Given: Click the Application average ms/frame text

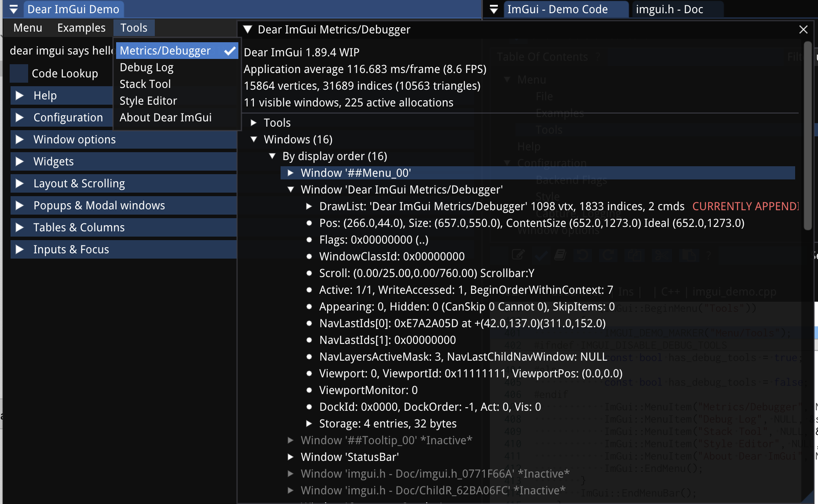Looking at the screenshot, I should (x=365, y=69).
